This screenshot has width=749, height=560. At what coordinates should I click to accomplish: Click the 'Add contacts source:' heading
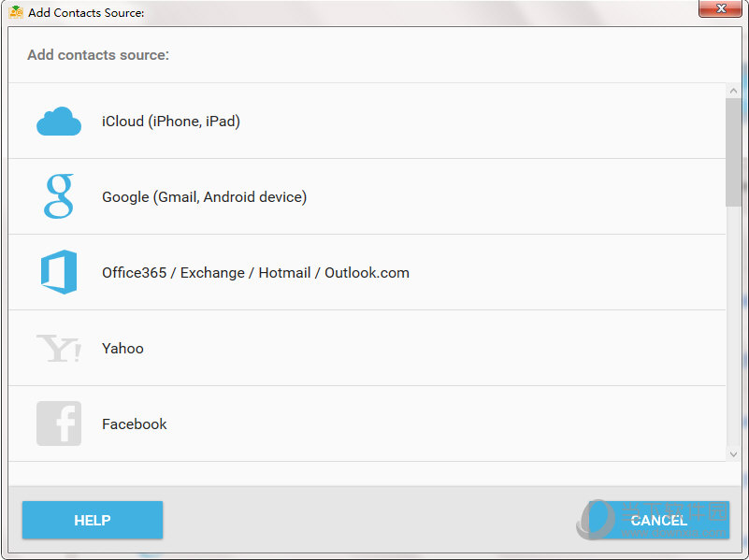pyautogui.click(x=98, y=55)
